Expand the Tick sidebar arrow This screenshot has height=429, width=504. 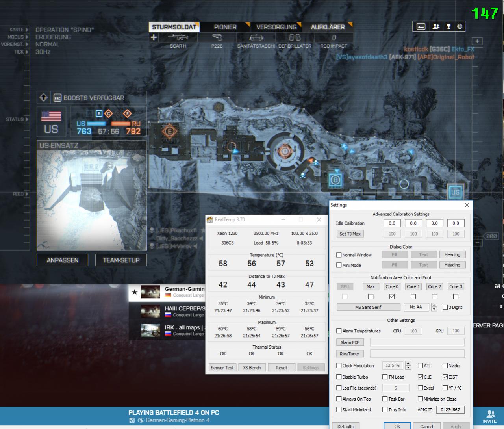(27, 52)
